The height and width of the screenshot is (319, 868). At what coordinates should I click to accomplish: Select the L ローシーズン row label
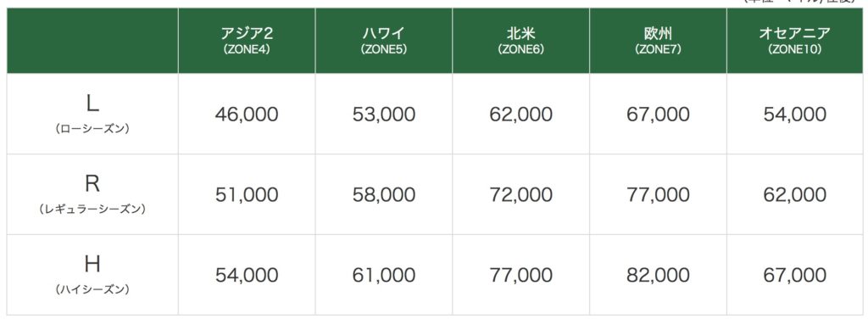tap(92, 114)
